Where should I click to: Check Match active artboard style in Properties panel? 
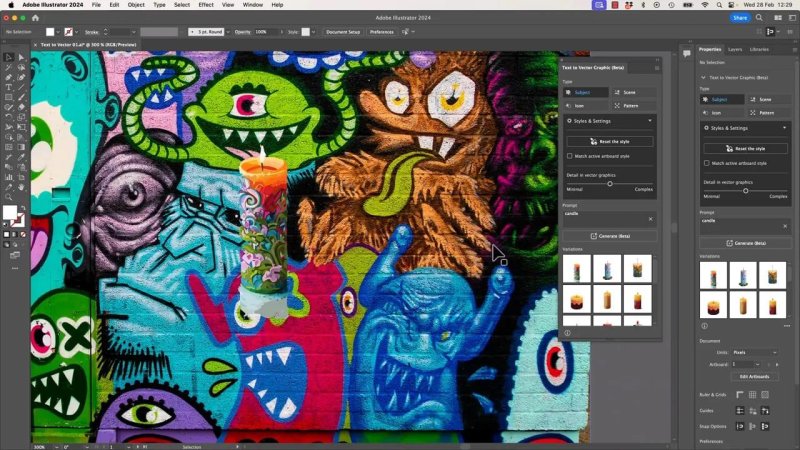707,163
